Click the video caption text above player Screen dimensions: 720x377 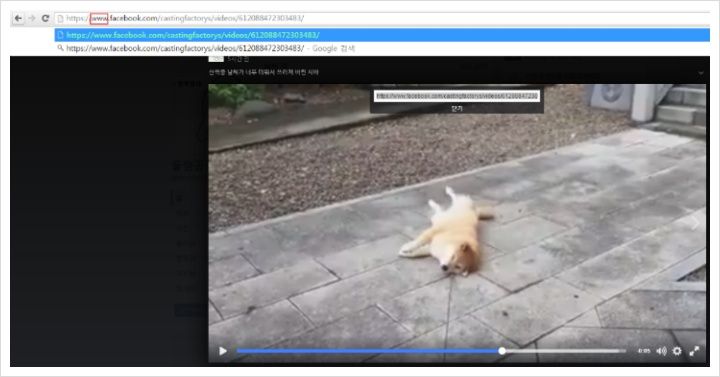tap(264, 72)
